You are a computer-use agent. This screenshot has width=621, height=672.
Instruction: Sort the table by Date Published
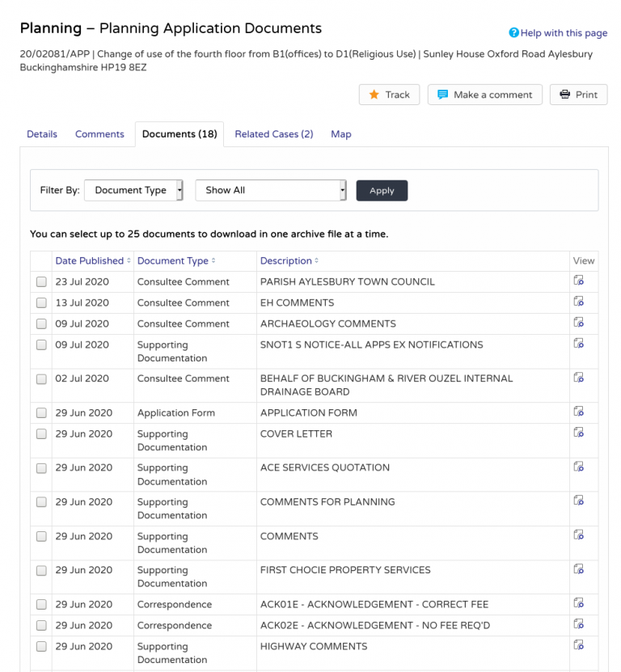(89, 260)
